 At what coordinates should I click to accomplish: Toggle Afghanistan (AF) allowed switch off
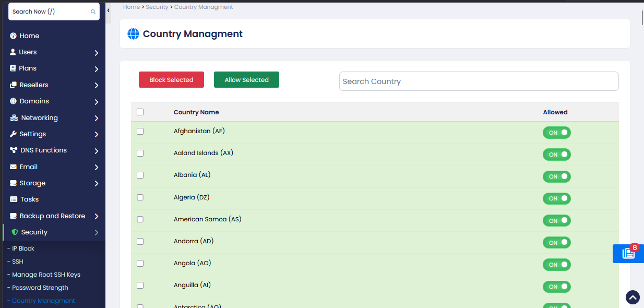click(x=557, y=133)
